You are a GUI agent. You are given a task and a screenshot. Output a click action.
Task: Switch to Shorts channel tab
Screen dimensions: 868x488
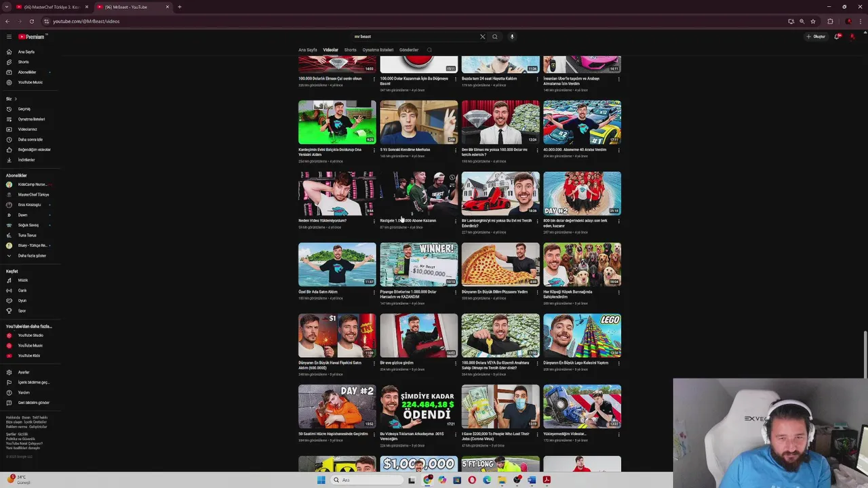click(x=350, y=49)
